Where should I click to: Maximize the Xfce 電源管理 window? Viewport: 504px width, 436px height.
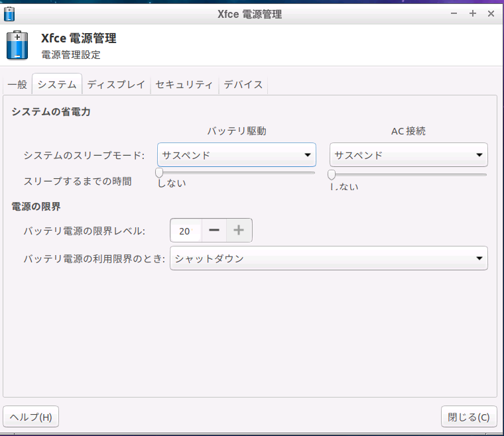472,13
